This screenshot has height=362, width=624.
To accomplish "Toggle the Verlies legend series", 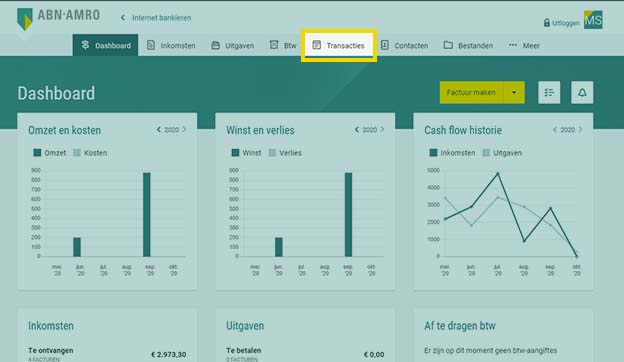I will tap(285, 153).
